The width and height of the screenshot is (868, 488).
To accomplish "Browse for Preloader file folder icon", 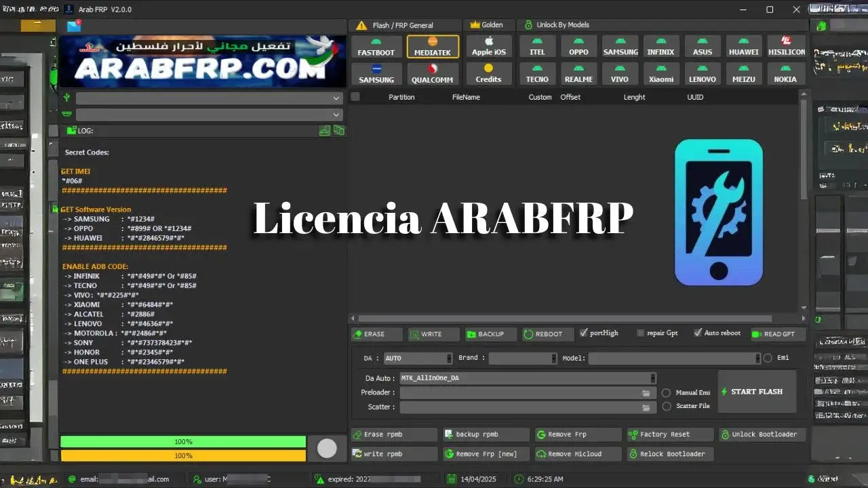I will [x=646, y=393].
